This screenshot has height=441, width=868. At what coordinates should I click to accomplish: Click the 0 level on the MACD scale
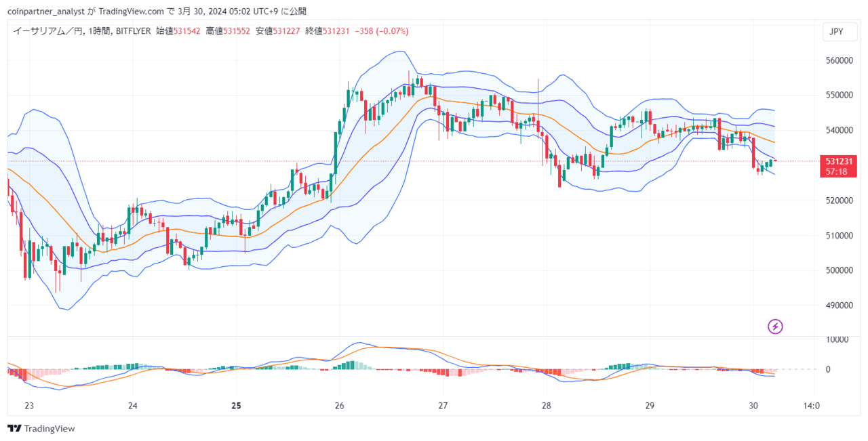pyautogui.click(x=828, y=369)
